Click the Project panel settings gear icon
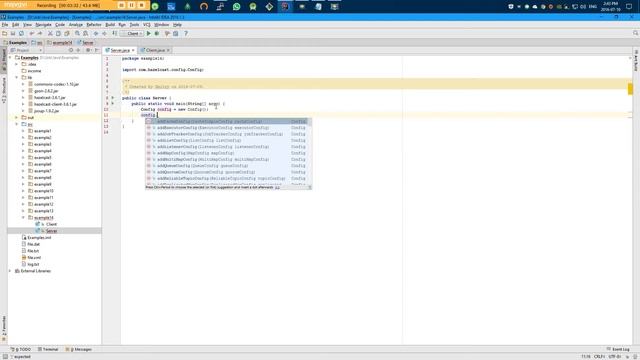This screenshot has height=360, width=640. pos(88,50)
